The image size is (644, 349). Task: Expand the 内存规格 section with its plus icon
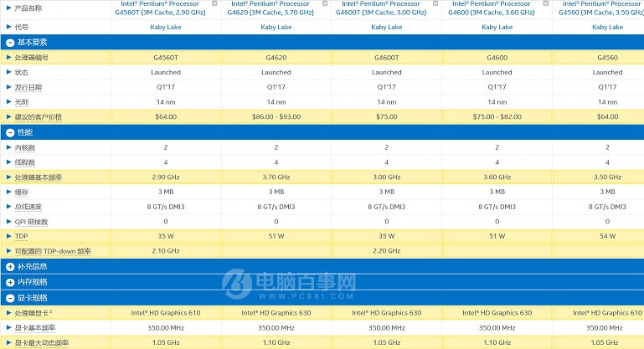pyautogui.click(x=10, y=283)
